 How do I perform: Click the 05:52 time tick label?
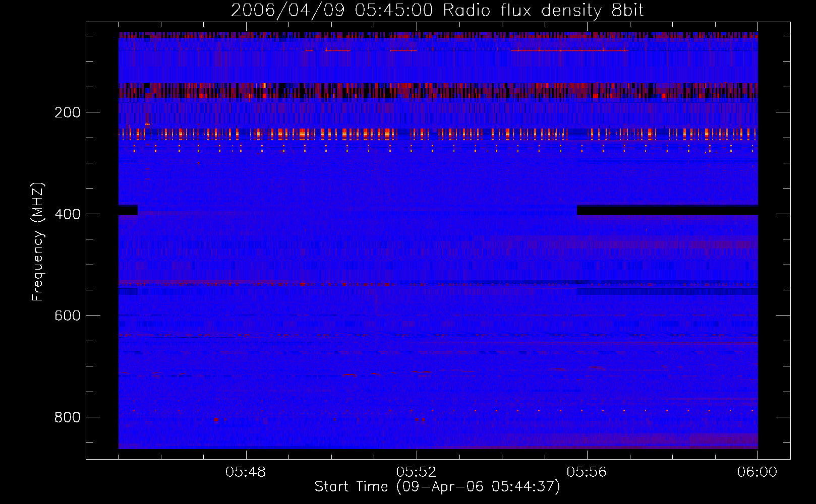tap(416, 472)
